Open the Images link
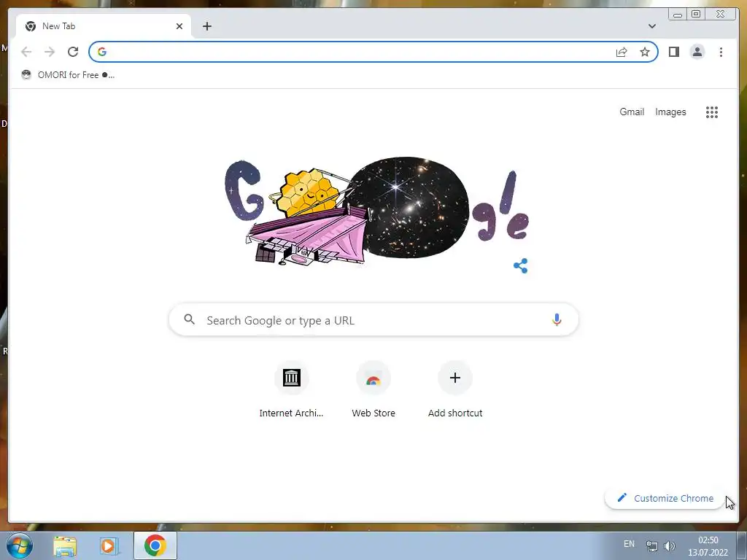 pos(670,112)
